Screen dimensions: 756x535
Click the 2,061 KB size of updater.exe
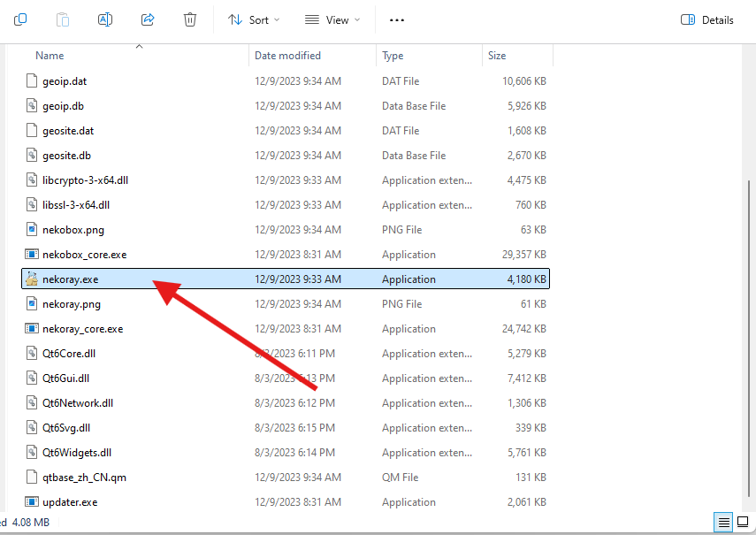click(x=526, y=501)
